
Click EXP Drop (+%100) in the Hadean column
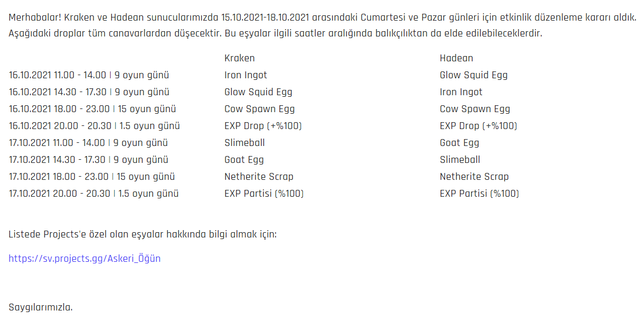478,126
